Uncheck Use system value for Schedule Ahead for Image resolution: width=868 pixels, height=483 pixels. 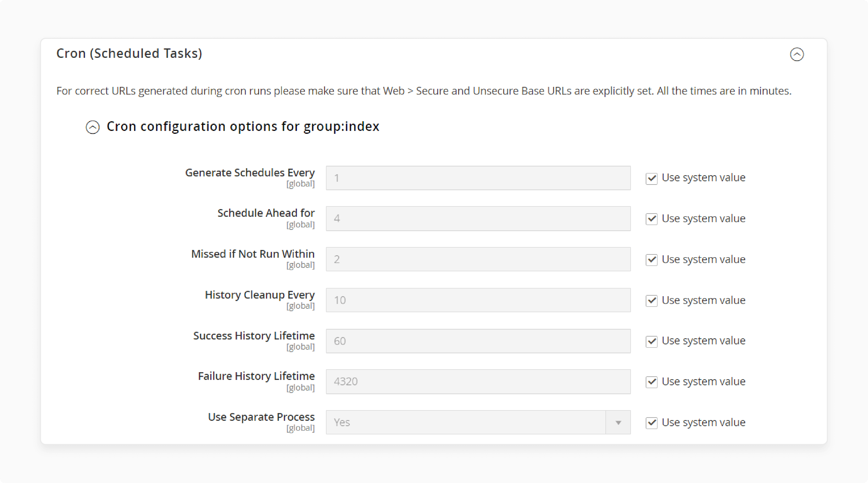click(651, 219)
